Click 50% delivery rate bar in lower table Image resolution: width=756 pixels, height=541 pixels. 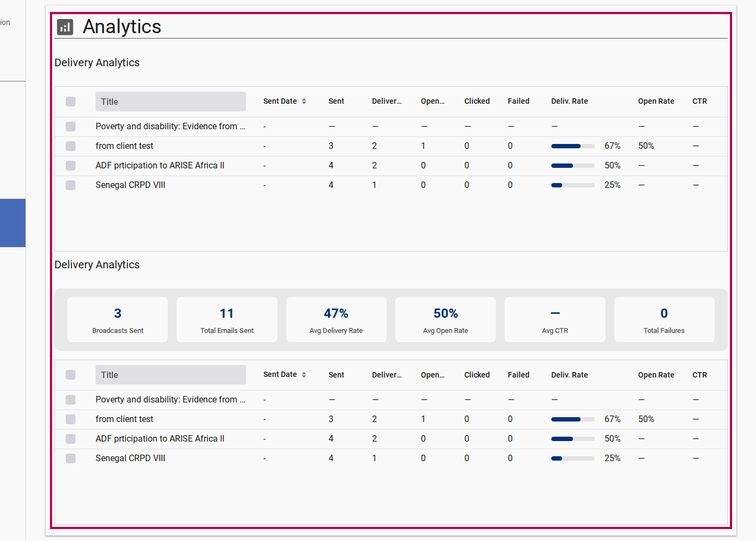click(x=573, y=439)
